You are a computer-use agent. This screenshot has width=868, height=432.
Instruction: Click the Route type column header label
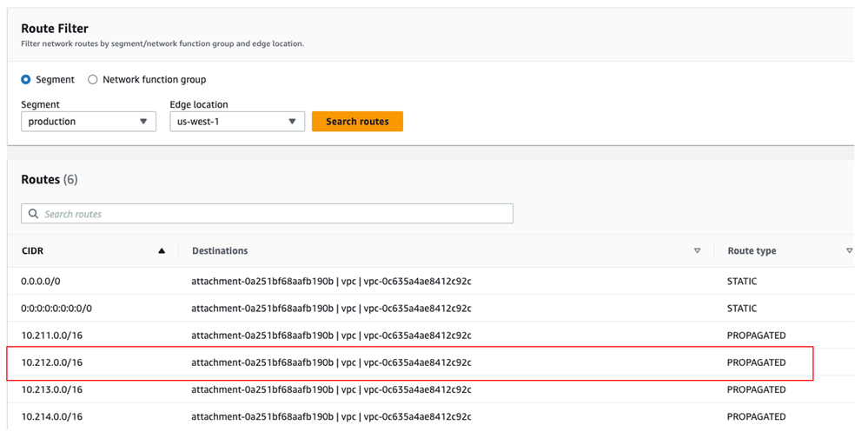pos(752,251)
